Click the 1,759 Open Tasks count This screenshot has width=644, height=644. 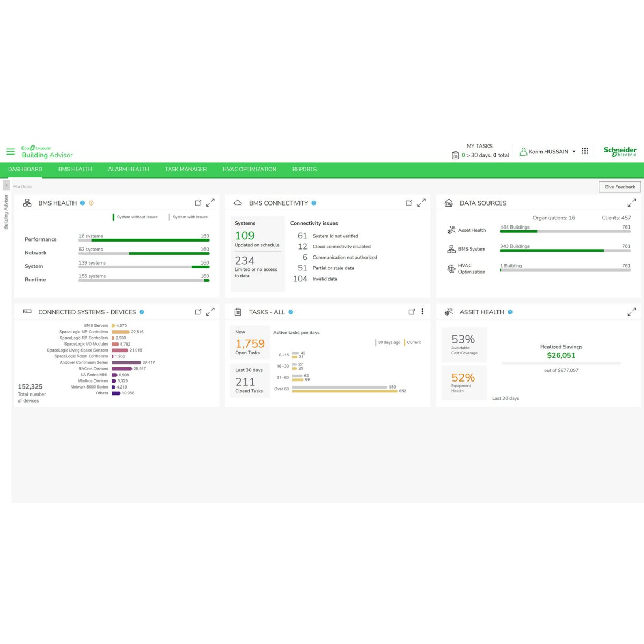[x=250, y=343]
